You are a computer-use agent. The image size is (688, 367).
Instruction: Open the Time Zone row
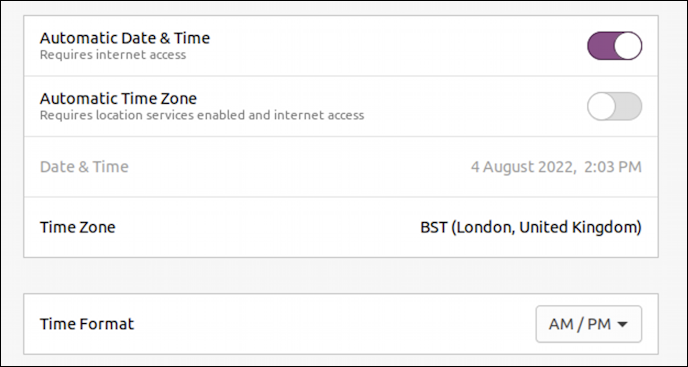(341, 227)
